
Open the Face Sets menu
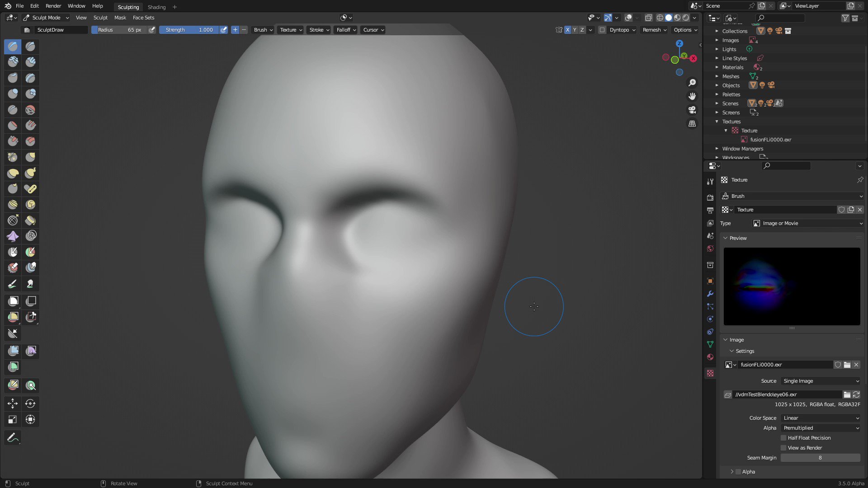pyautogui.click(x=143, y=18)
